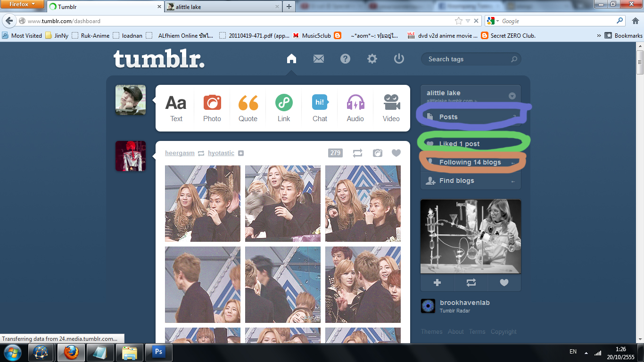
Task: Open the brookhavenlab Radar blog link
Action: (x=464, y=303)
